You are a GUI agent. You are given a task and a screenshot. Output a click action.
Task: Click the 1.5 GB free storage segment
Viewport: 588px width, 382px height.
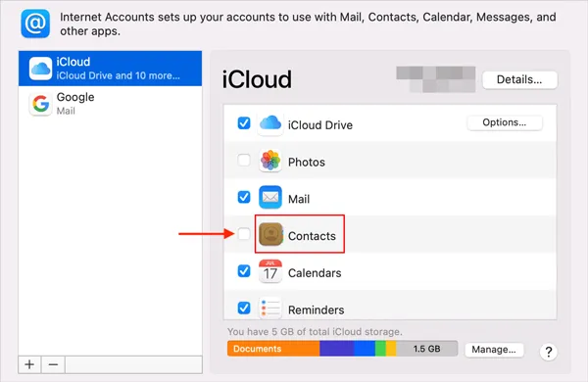pos(426,349)
